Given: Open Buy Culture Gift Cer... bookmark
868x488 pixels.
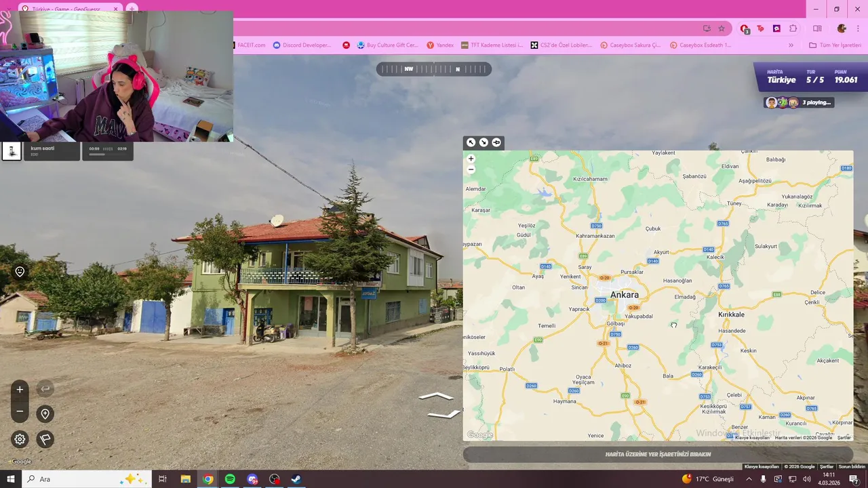Looking at the screenshot, I should coord(388,45).
